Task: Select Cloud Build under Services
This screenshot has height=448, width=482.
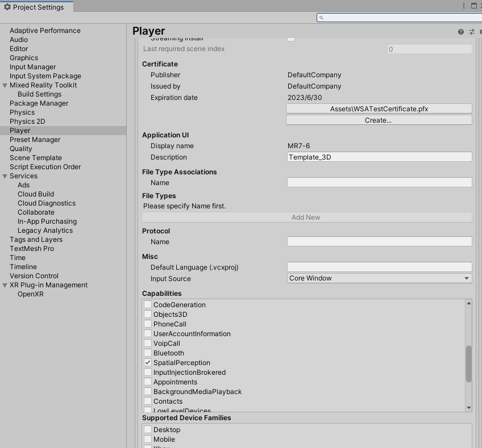Action: [36, 194]
